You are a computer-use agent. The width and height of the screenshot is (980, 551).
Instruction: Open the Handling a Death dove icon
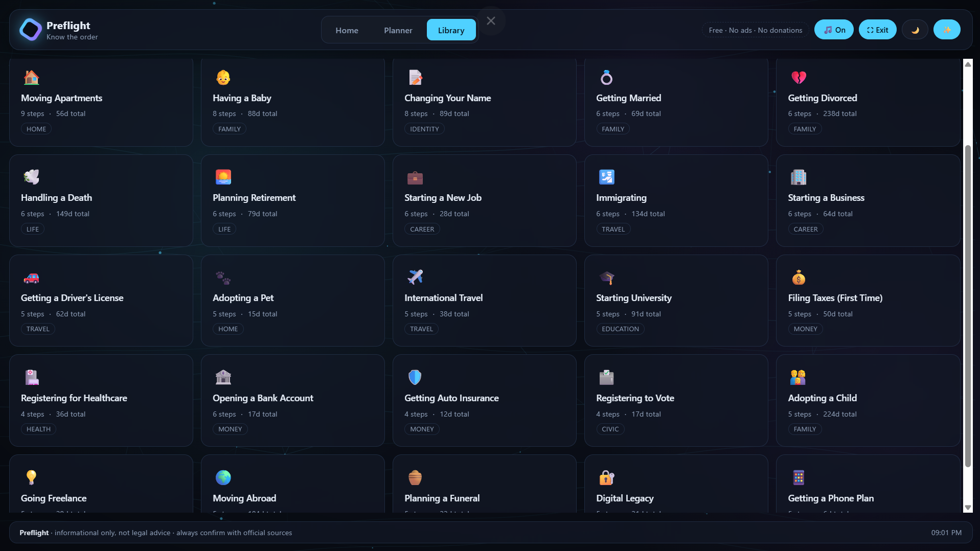(x=31, y=177)
